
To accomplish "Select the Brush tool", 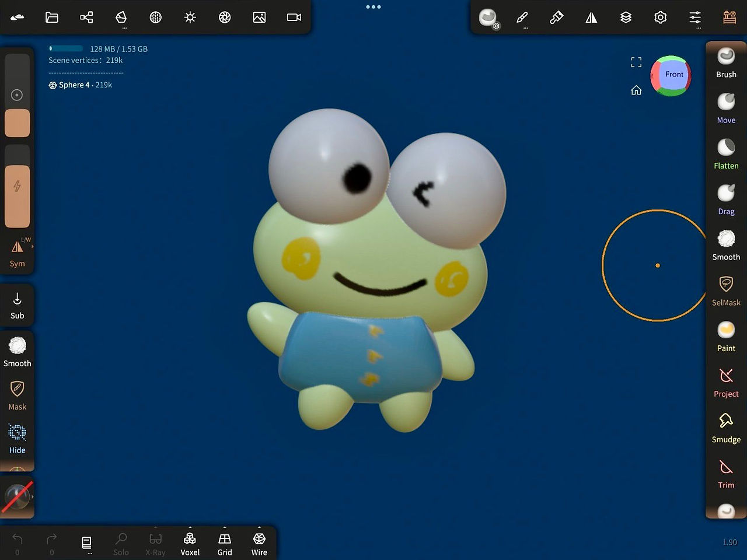I will click(x=726, y=63).
